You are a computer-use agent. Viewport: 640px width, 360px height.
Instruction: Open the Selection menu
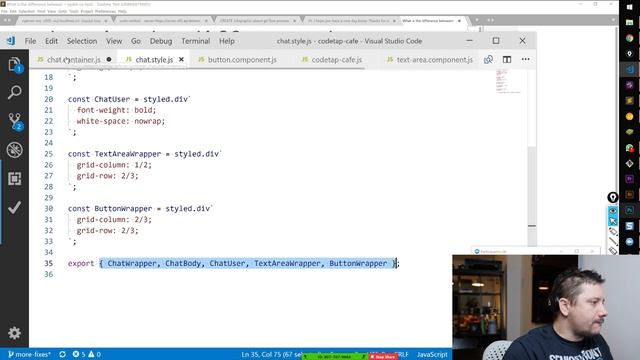tap(82, 41)
